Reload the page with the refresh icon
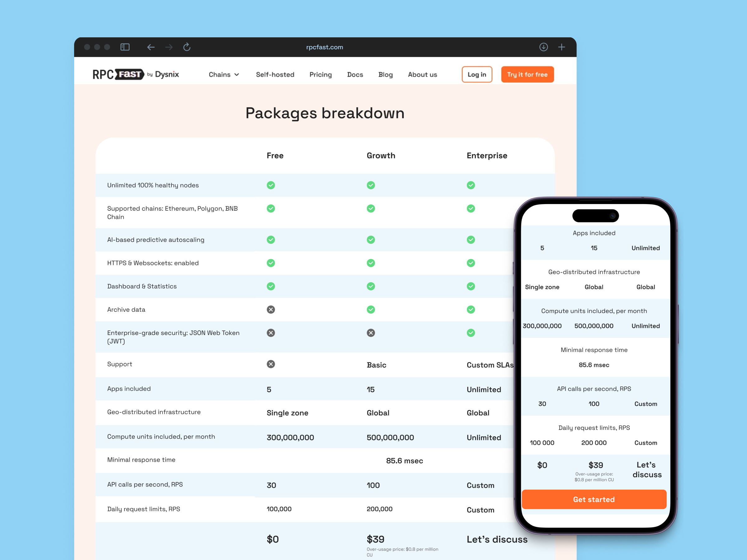 [187, 47]
